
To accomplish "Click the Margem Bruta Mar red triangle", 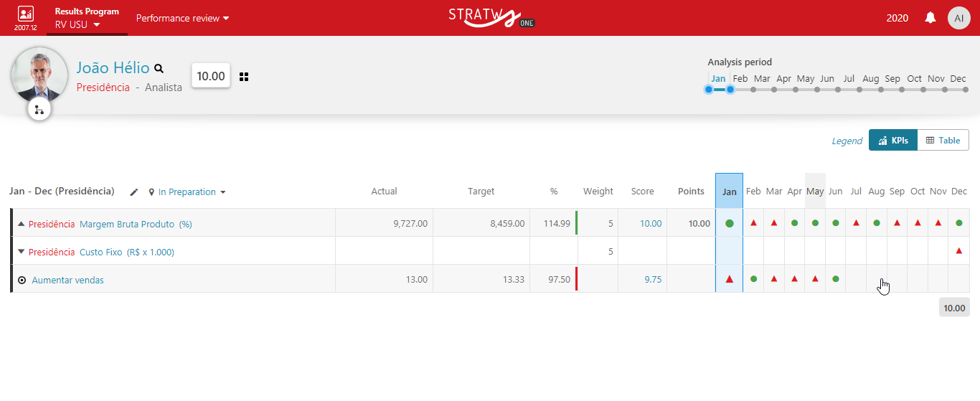I will (774, 223).
